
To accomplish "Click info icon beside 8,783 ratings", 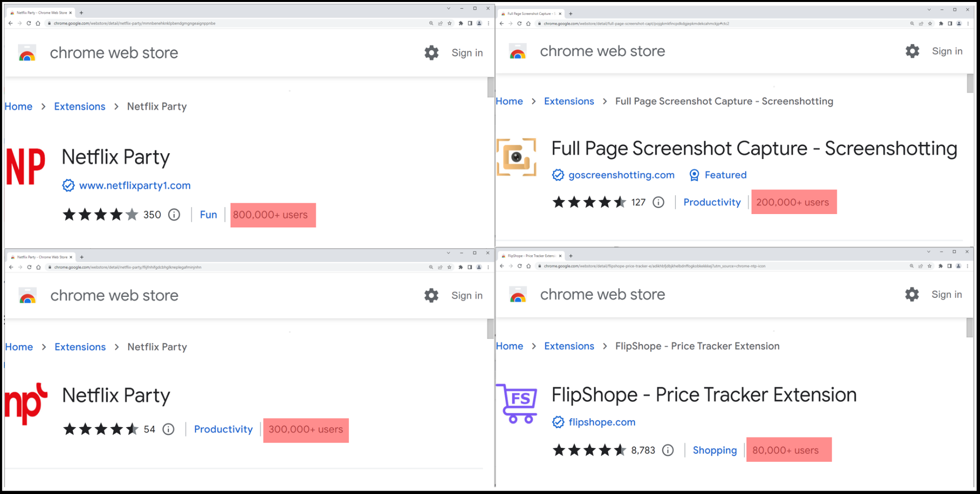I will (x=668, y=450).
